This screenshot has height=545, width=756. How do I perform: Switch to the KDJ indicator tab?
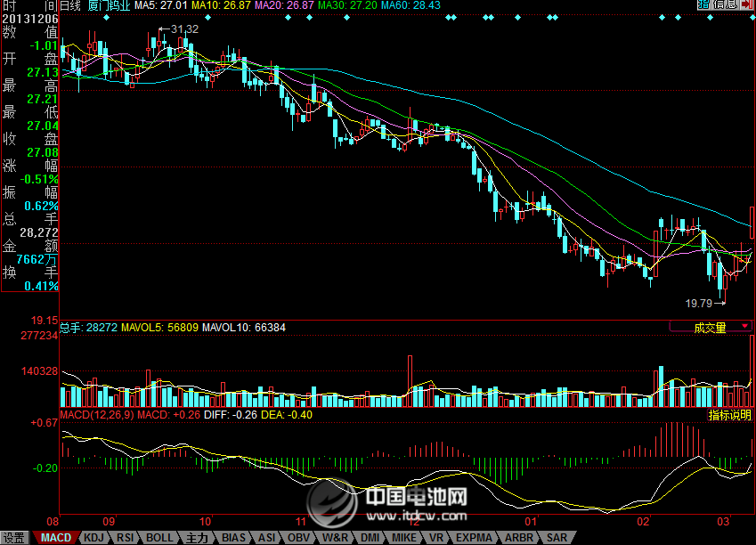click(92, 538)
